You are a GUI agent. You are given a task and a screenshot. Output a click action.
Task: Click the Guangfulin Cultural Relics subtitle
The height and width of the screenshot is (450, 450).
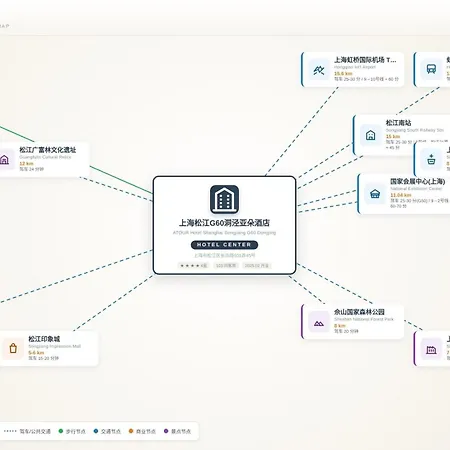pos(45,157)
